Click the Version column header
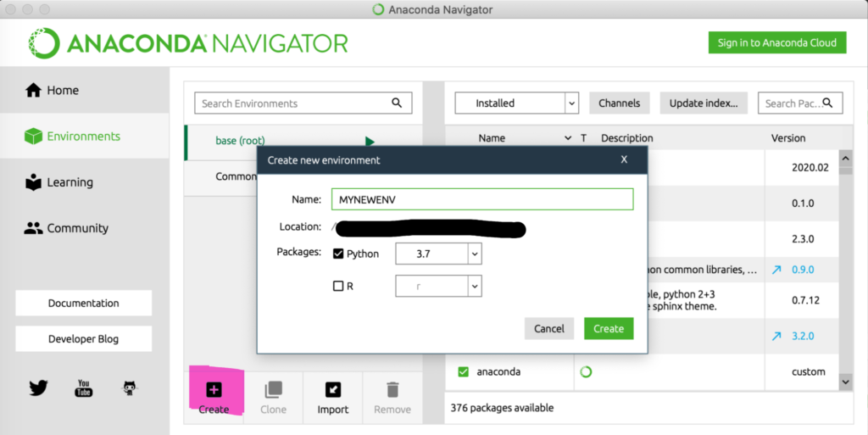 [788, 138]
